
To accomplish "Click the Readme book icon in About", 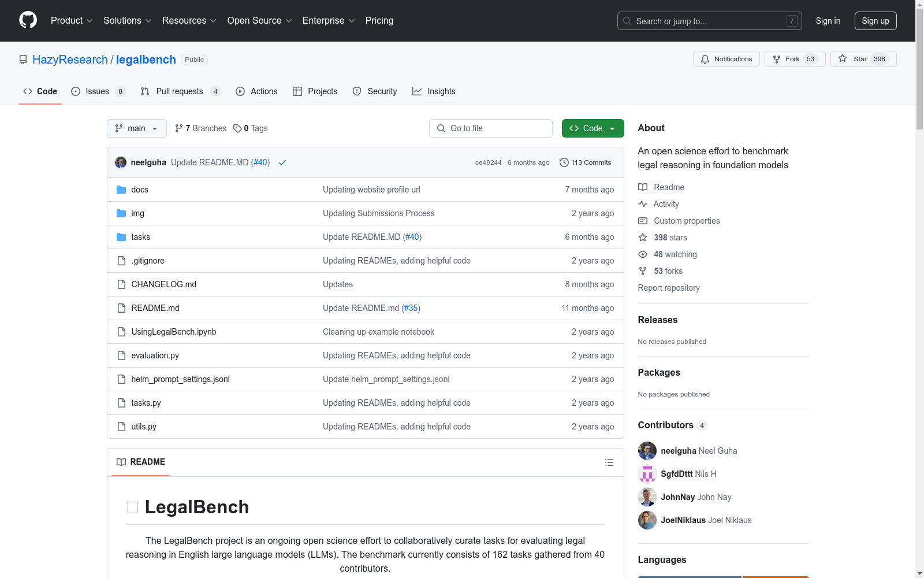I will tap(643, 187).
